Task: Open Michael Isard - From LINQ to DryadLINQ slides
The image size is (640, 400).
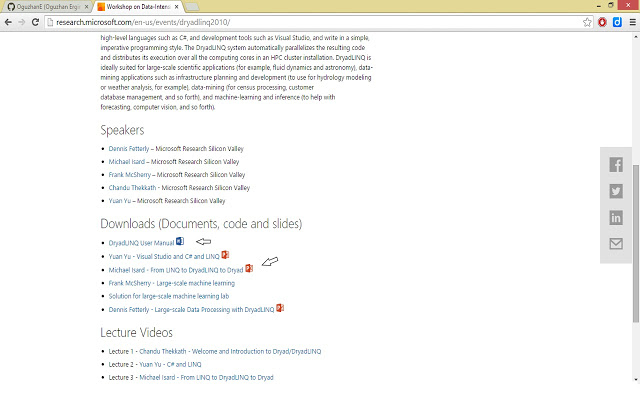Action: coord(176,270)
